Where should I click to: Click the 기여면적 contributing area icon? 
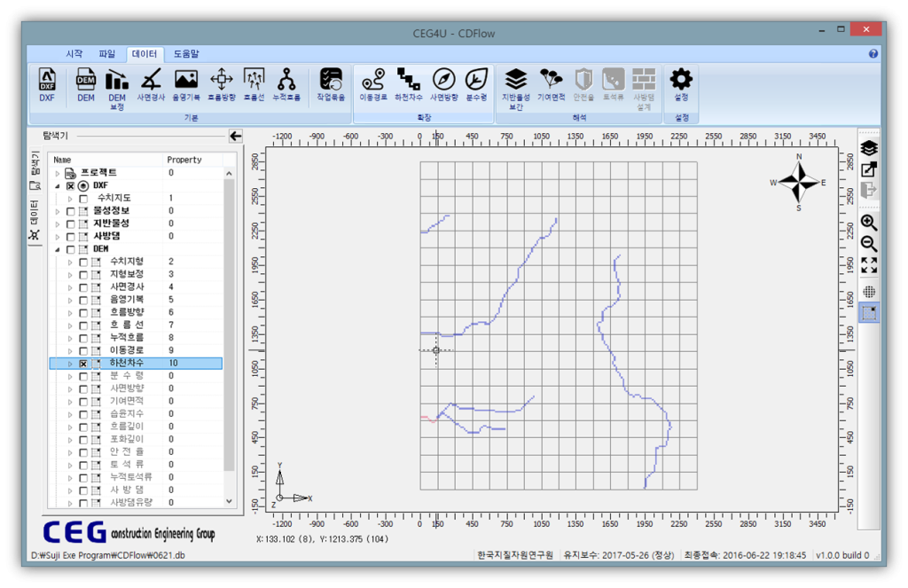coord(552,85)
